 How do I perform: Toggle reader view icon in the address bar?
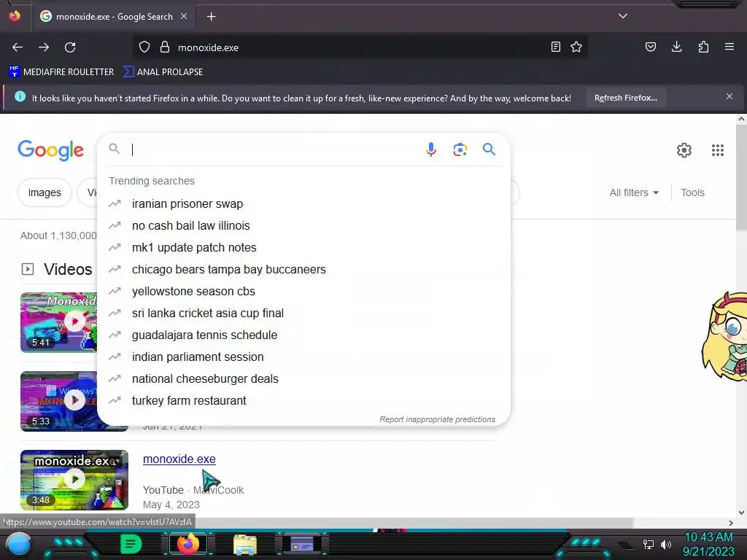pyautogui.click(x=555, y=47)
